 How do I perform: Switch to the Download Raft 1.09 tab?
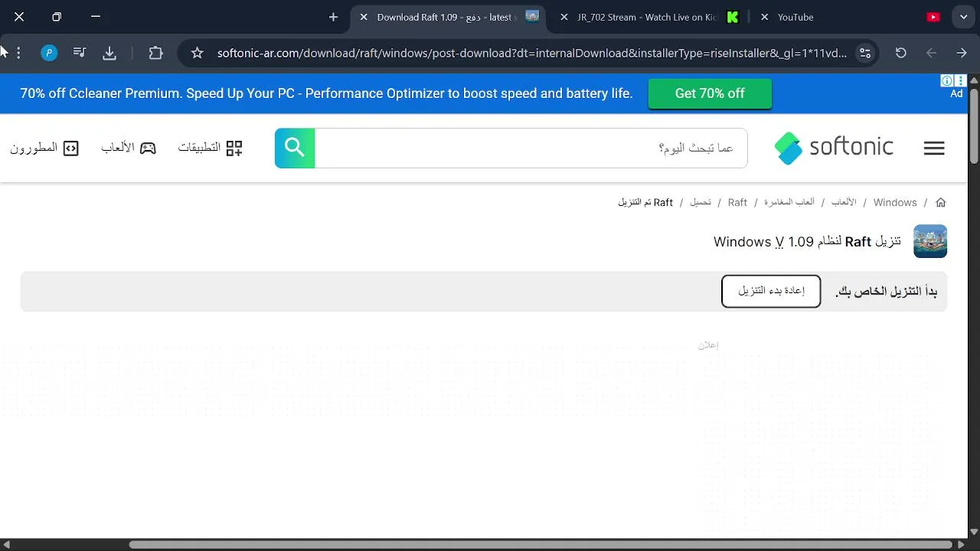coord(449,17)
